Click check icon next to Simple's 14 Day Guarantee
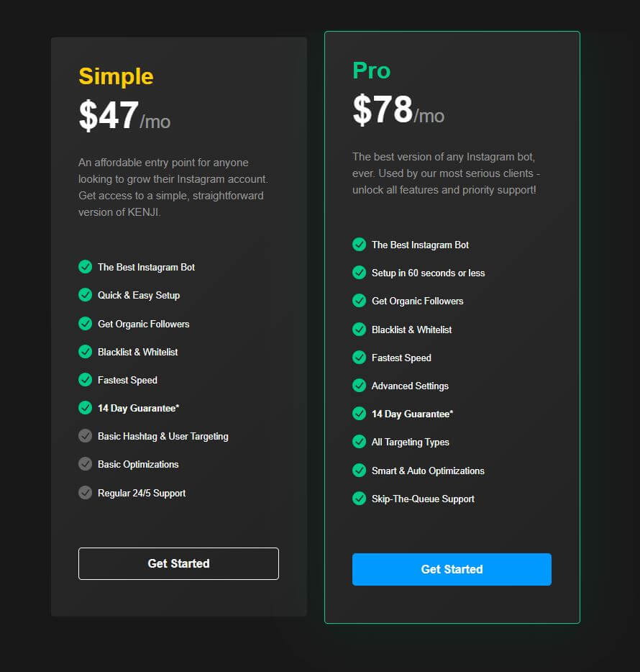 [86, 407]
